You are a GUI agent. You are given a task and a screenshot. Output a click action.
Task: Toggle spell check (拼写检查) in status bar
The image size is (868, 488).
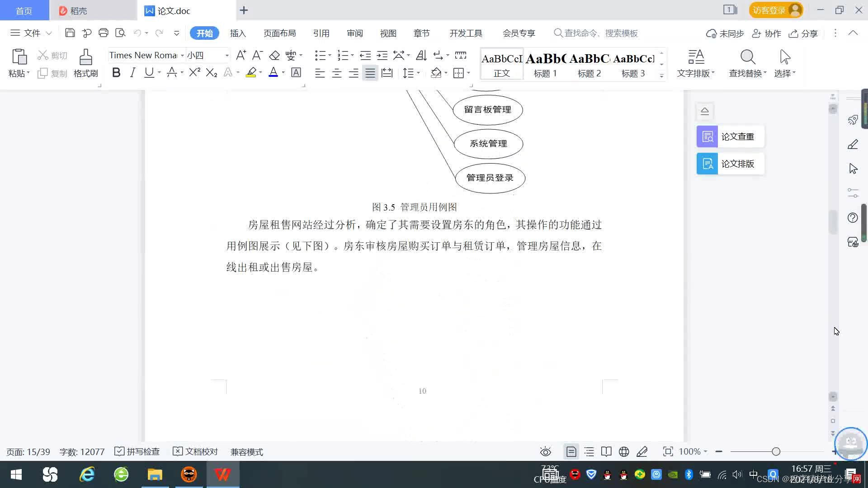coord(137,452)
